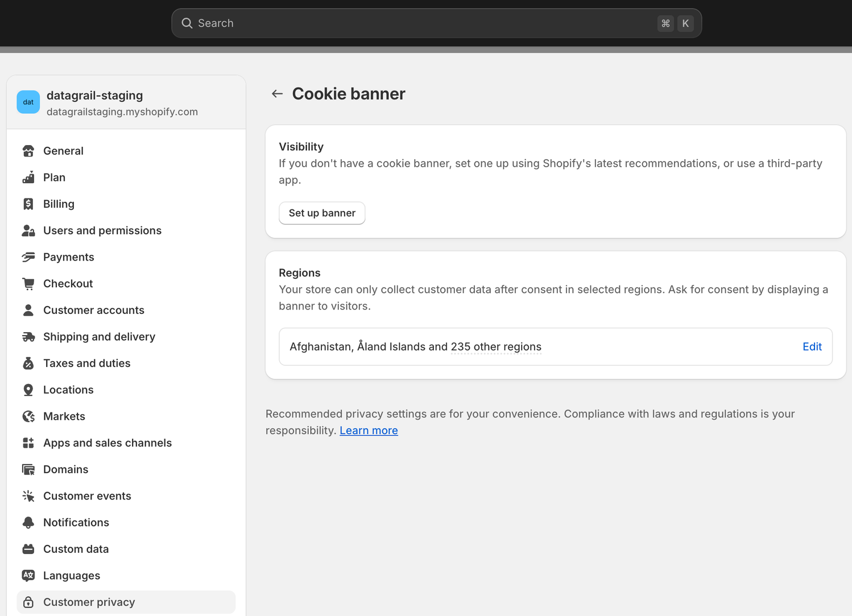The image size is (852, 616).
Task: Click the Notifications bell icon
Action: pos(28,522)
